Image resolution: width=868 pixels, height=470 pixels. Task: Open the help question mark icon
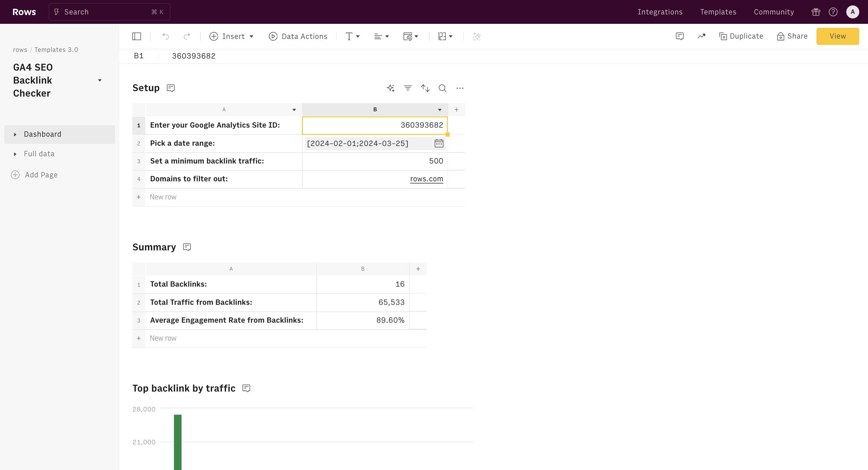[x=833, y=12]
